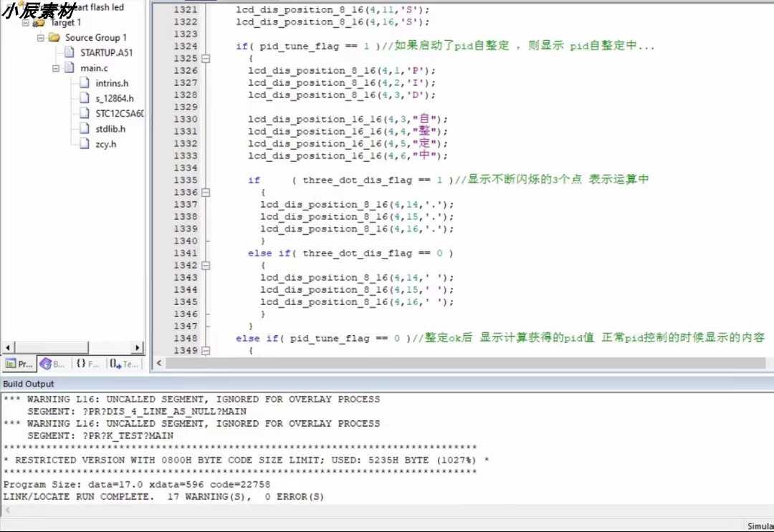Screen dimensions: 774x532
Task: Click the STC12C5A60 document icon
Action: (x=85, y=113)
